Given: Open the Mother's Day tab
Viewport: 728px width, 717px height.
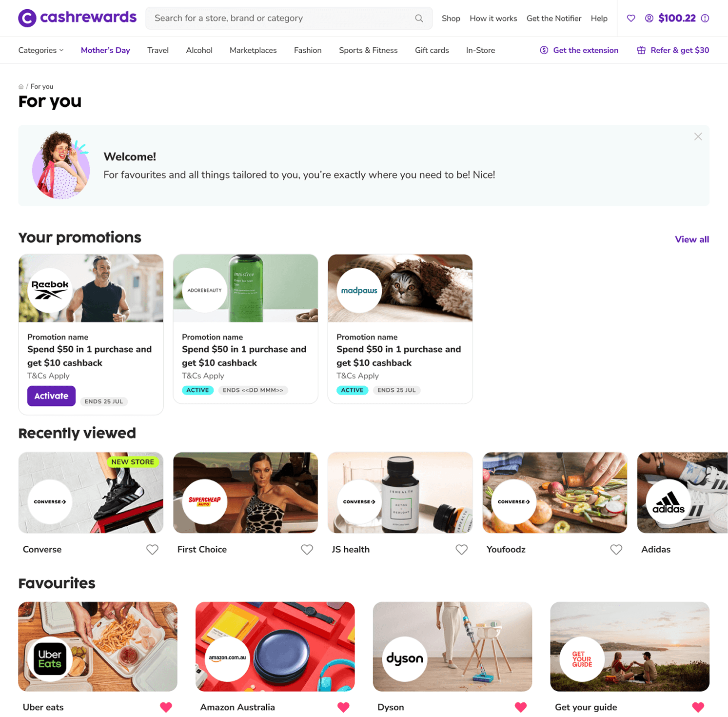Looking at the screenshot, I should (x=105, y=50).
